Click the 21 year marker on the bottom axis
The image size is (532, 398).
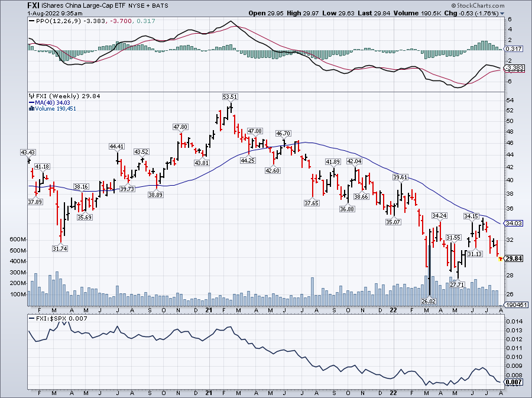coord(208,393)
